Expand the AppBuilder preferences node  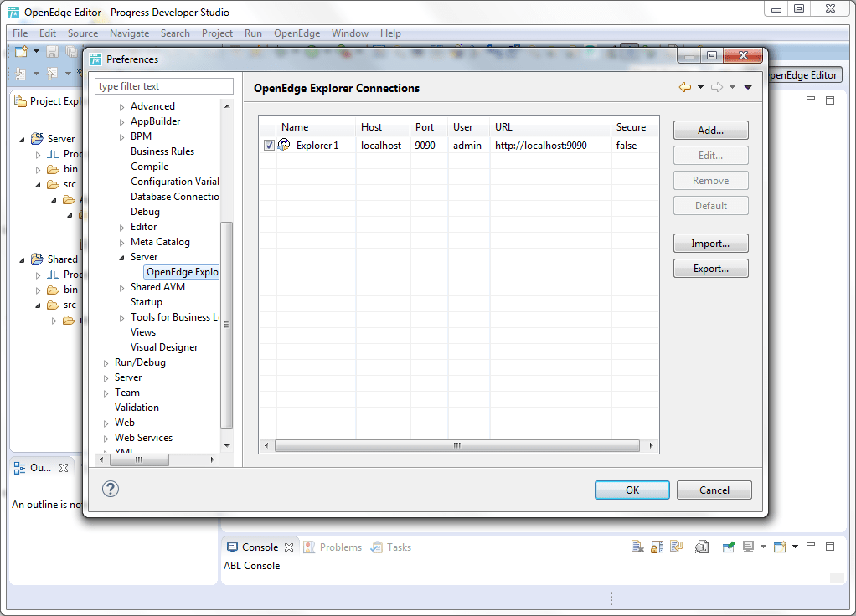[121, 122]
